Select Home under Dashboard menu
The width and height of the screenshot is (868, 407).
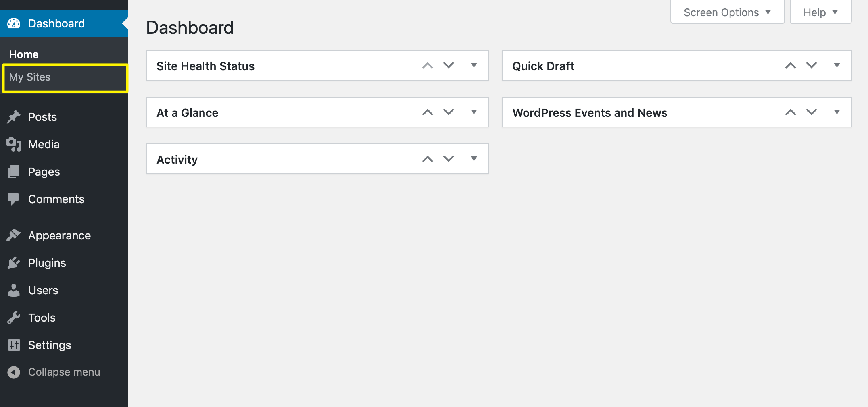pyautogui.click(x=24, y=54)
